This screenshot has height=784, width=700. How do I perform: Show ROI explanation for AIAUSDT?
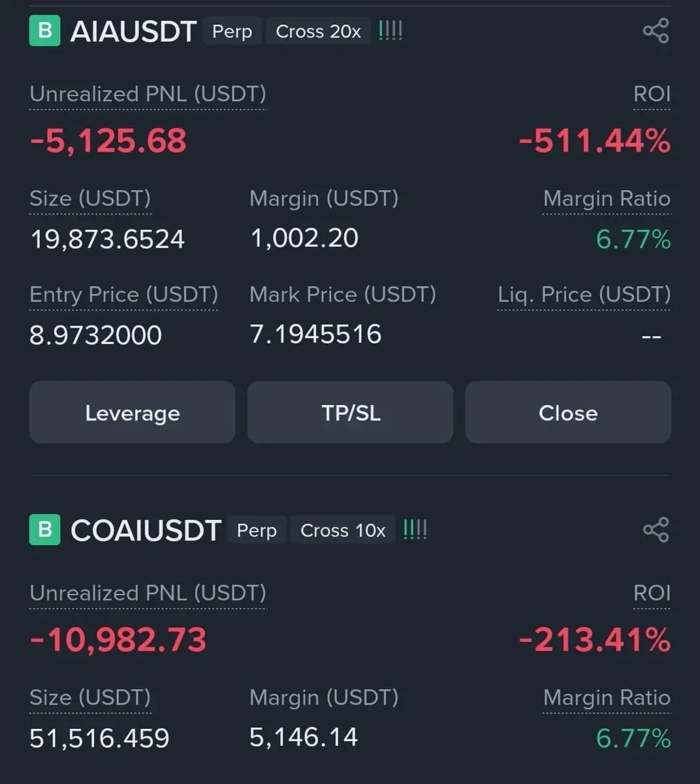click(652, 95)
